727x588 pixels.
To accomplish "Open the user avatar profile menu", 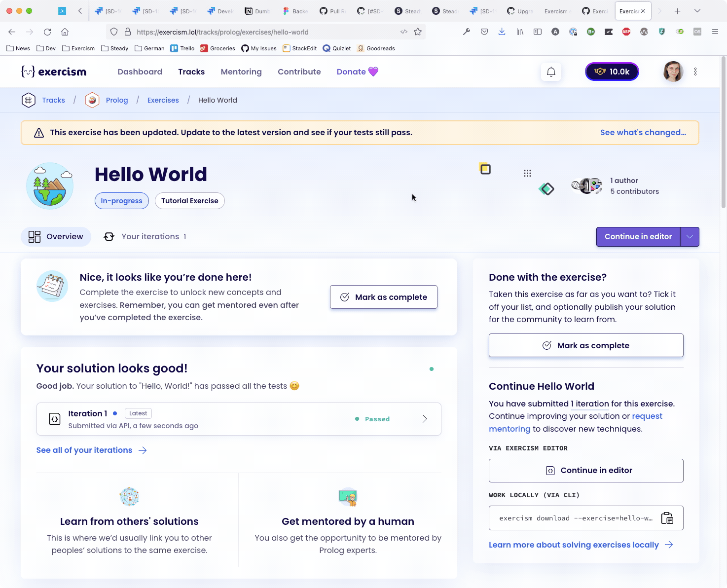I will (673, 72).
